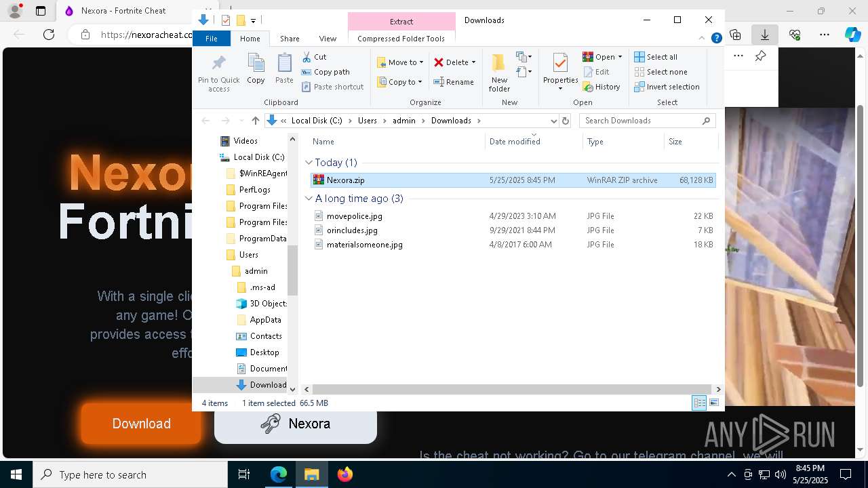Open Windows Start menu

pyautogui.click(x=16, y=474)
